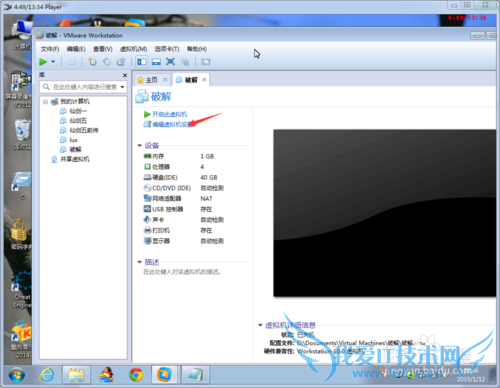Open the file explorer taskbar icon
This screenshot has height=388, width=500.
tap(77, 375)
